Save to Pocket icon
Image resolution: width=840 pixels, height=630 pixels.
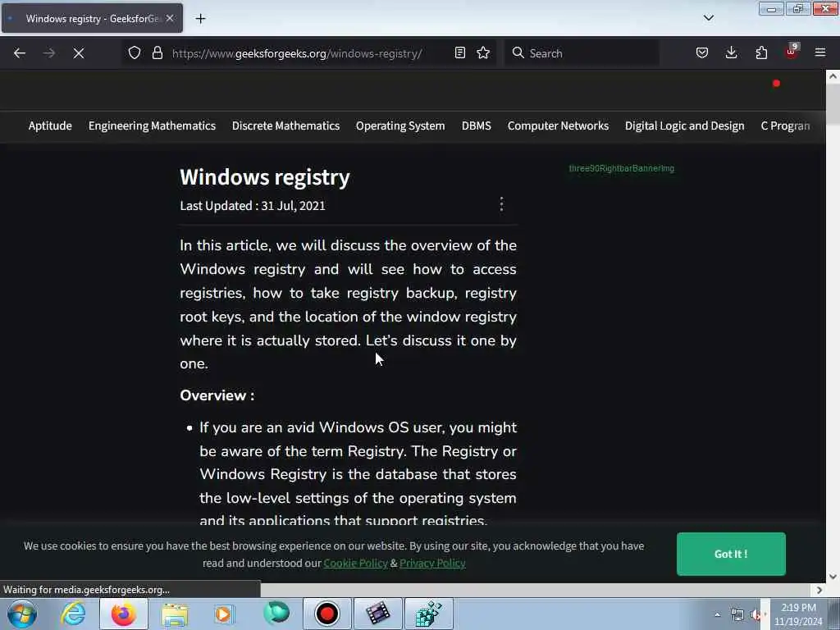[x=702, y=53]
